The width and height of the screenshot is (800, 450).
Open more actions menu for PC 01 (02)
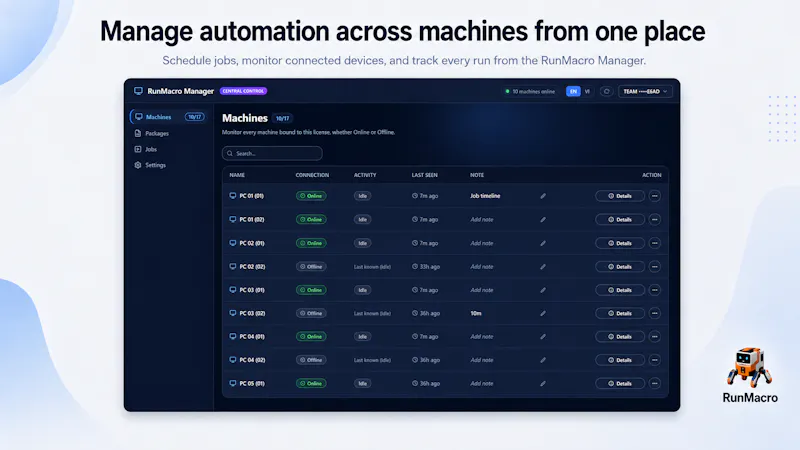pyautogui.click(x=655, y=219)
